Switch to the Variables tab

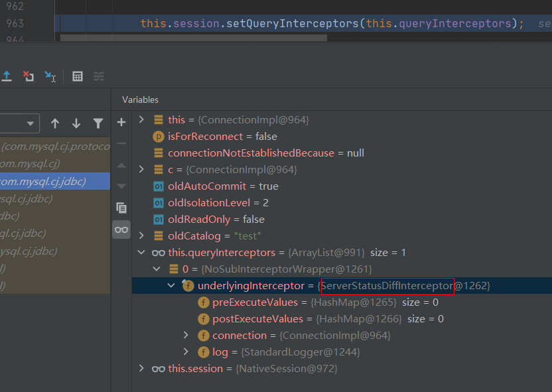[140, 99]
